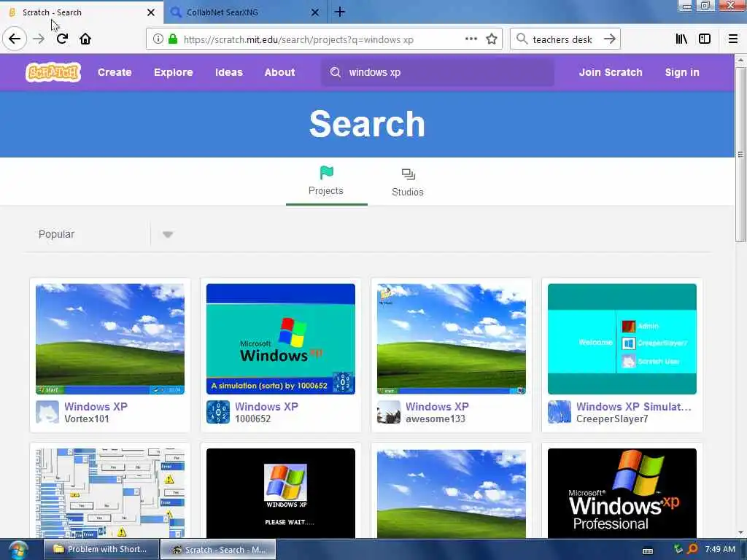Open awesome133's desktop thumbnail
This screenshot has width=747, height=560.
[451, 339]
